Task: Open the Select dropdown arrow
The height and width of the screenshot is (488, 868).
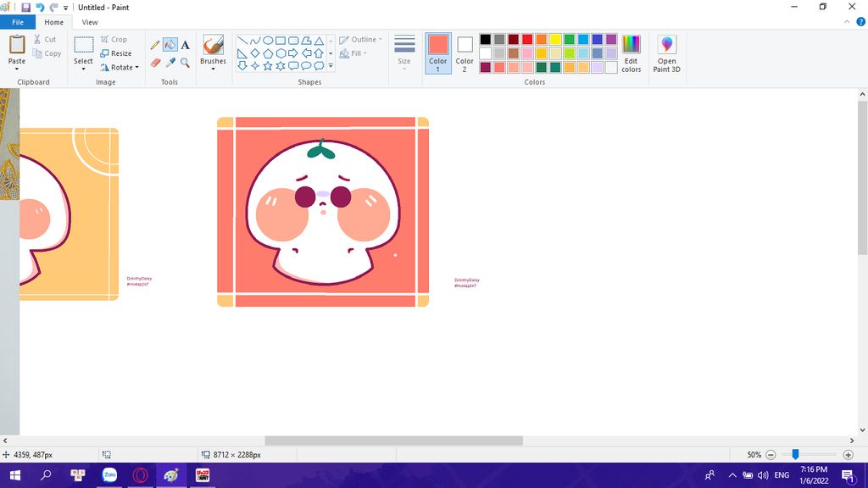Action: [83, 69]
